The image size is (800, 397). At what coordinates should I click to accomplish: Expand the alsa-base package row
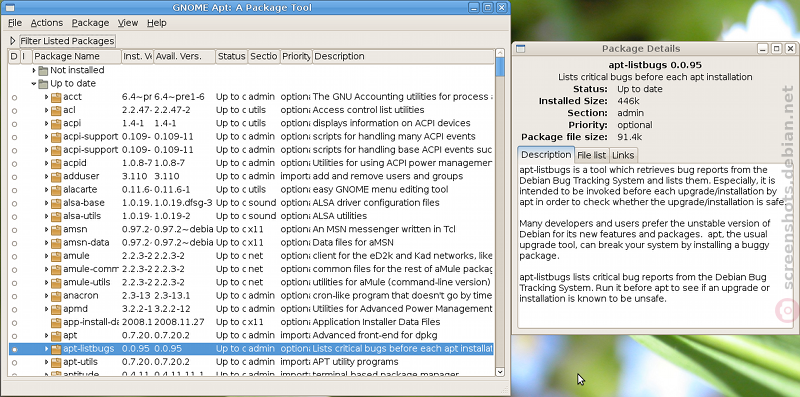pos(46,203)
